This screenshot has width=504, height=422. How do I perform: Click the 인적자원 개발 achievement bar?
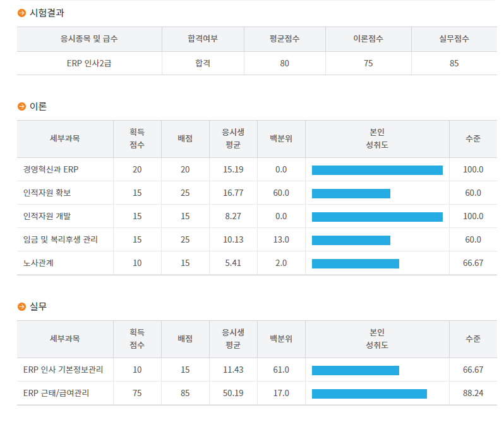coord(377,217)
